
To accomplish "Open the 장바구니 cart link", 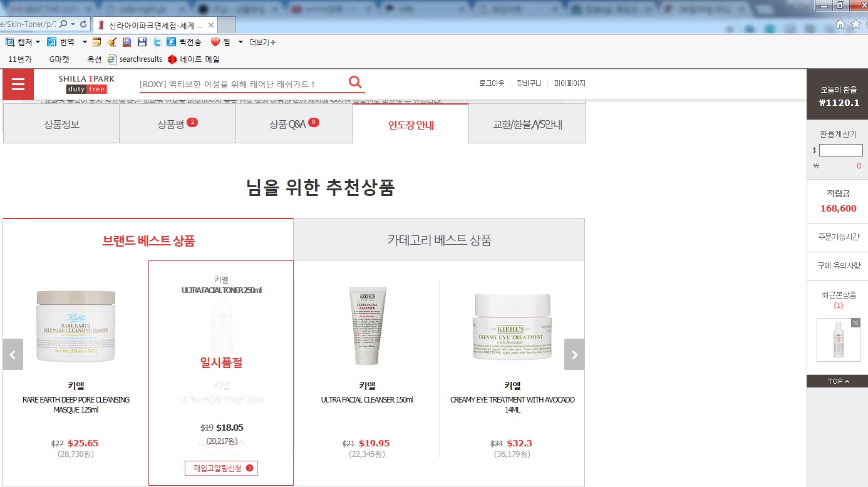I will (529, 83).
